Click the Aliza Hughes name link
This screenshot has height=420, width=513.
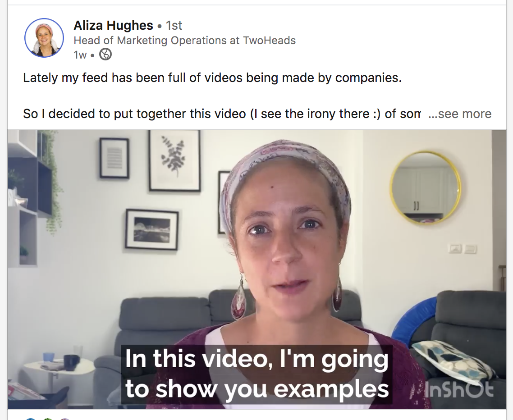pyautogui.click(x=113, y=25)
